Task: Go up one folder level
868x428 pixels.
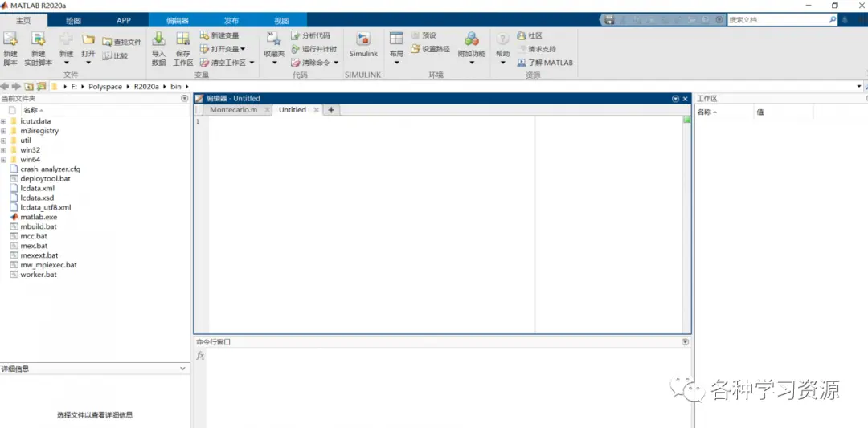Action: coord(29,87)
